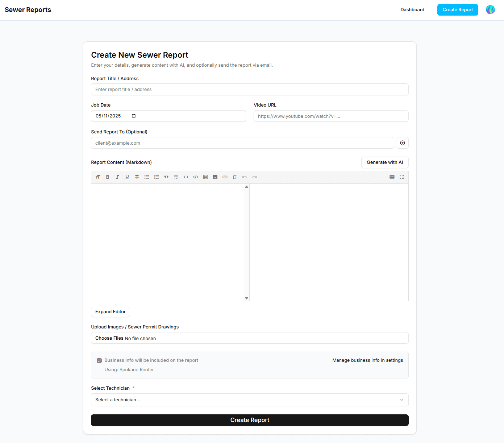
Task: Toggle bold formatting in the editor
Action: pos(108,177)
